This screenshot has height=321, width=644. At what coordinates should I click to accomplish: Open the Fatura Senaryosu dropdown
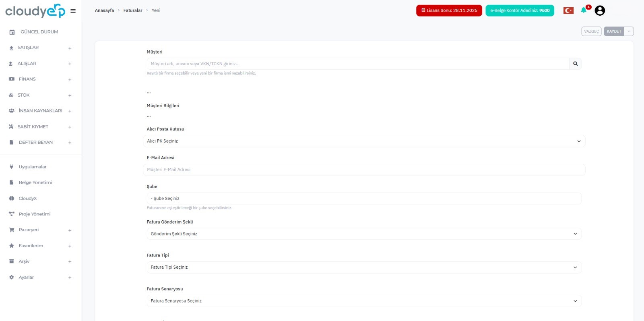click(x=364, y=301)
